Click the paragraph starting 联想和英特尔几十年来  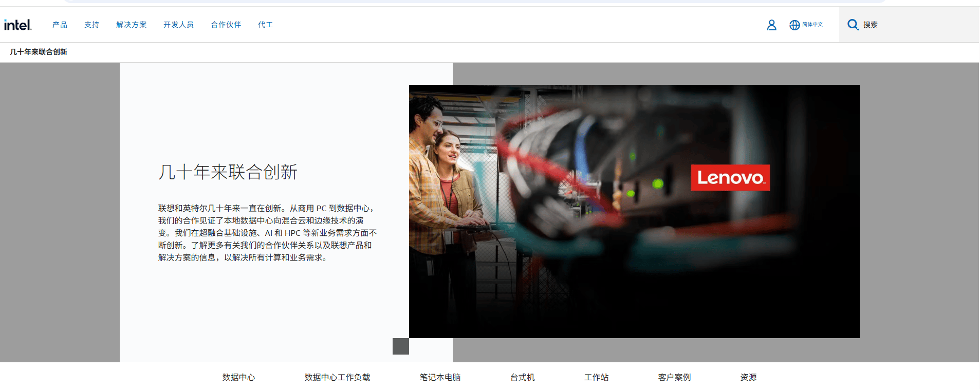[x=267, y=233]
